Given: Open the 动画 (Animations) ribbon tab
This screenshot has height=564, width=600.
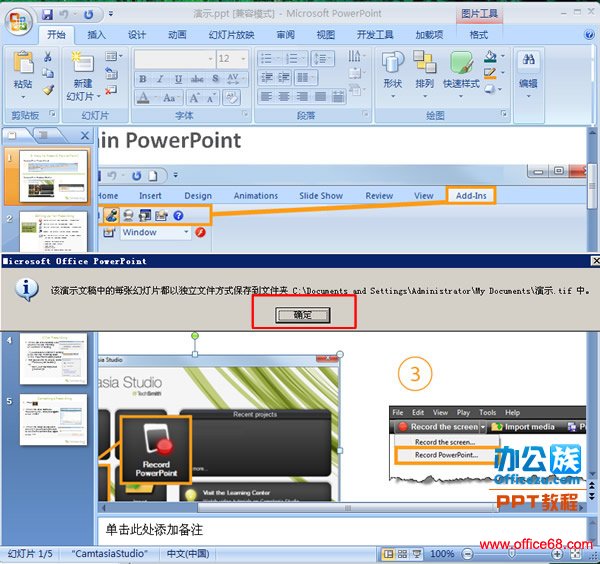Looking at the screenshot, I should [177, 35].
